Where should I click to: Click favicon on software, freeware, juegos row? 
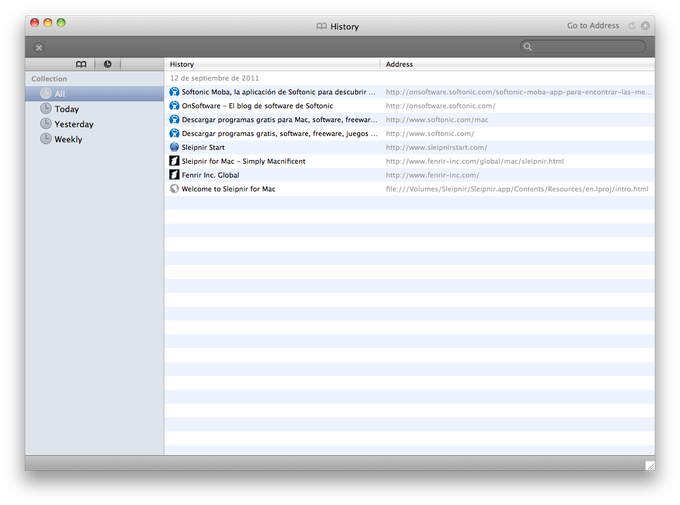pos(174,133)
